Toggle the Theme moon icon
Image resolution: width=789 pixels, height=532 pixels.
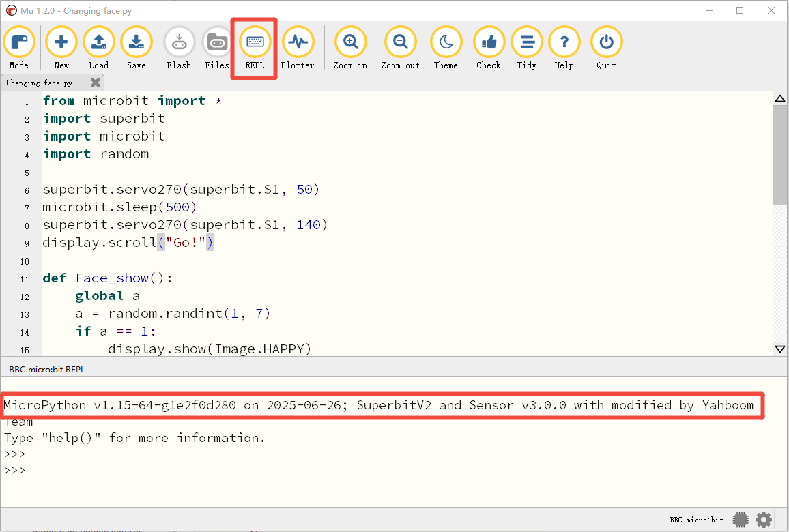tap(446, 48)
